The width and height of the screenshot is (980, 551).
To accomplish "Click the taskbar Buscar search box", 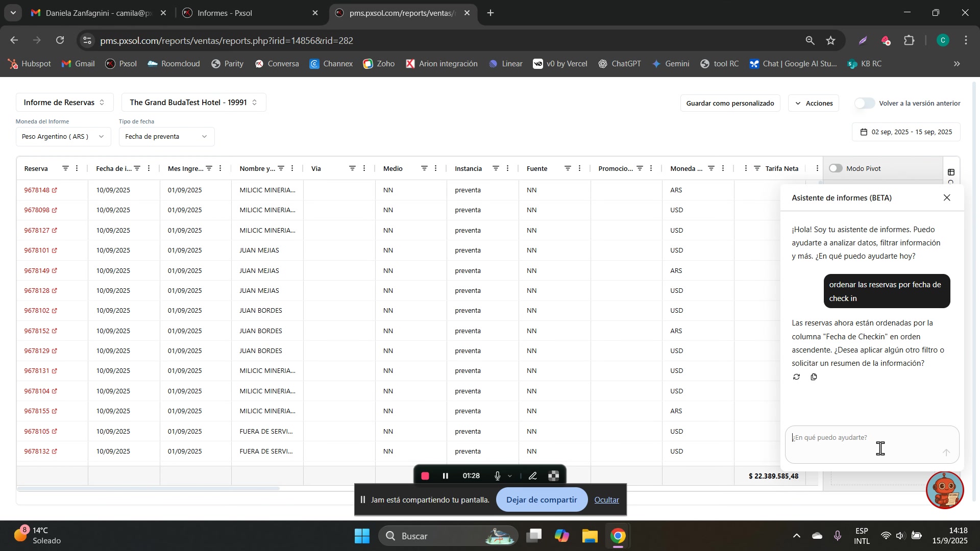I will tap(448, 536).
